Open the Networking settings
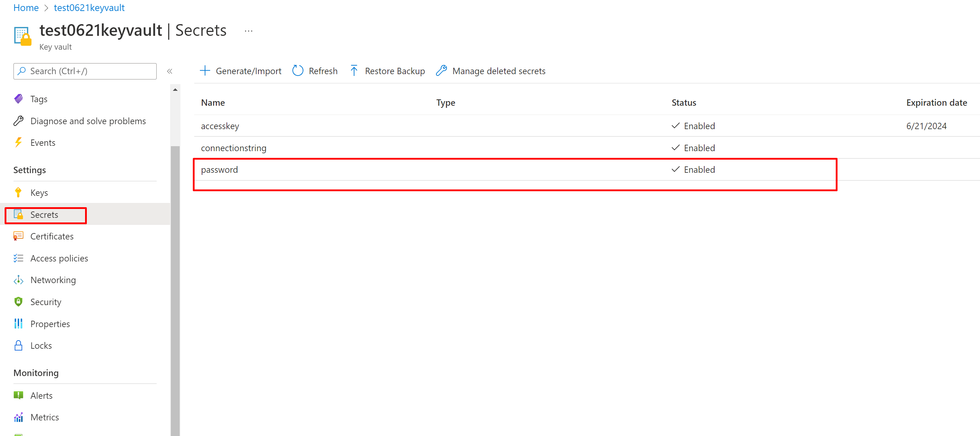This screenshot has width=980, height=436. pyautogui.click(x=53, y=280)
